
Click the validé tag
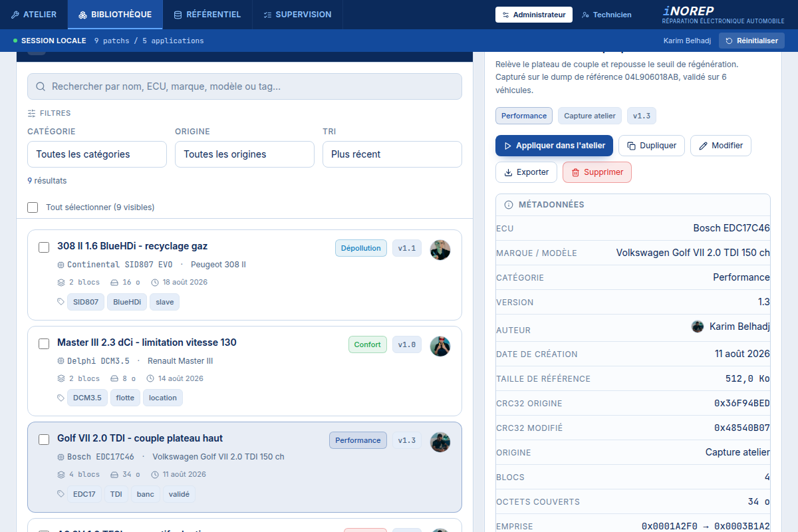tap(179, 494)
